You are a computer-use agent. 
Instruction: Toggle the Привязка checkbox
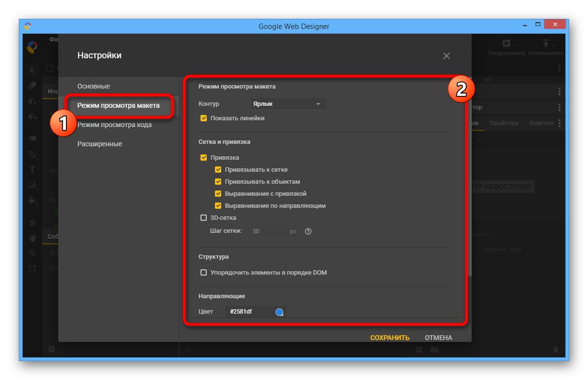203,158
